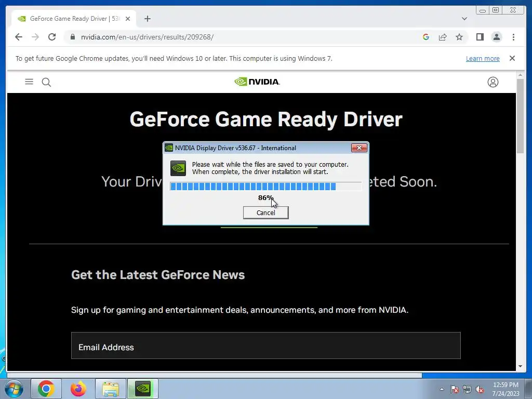Open a new tab with plus

tap(147, 19)
